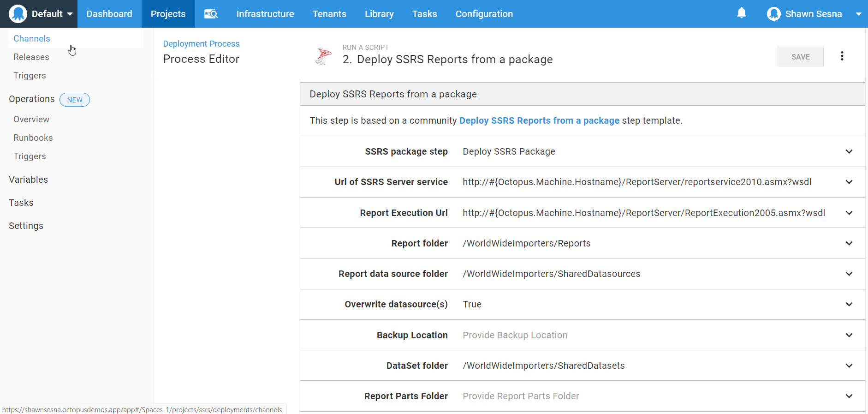Click the Shawn Sesna user avatar
Screen dimensions: 868x414
click(773, 14)
